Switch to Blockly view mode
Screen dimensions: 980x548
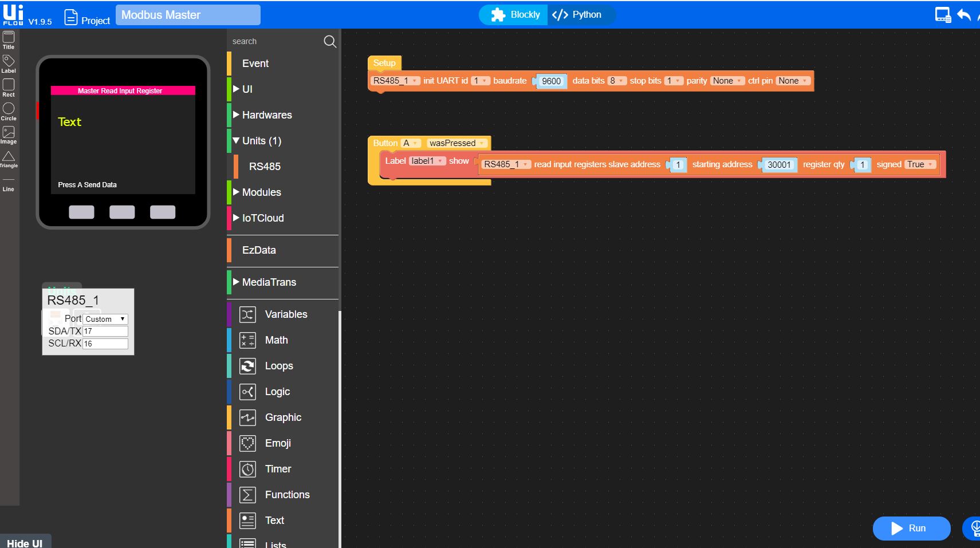tap(515, 15)
